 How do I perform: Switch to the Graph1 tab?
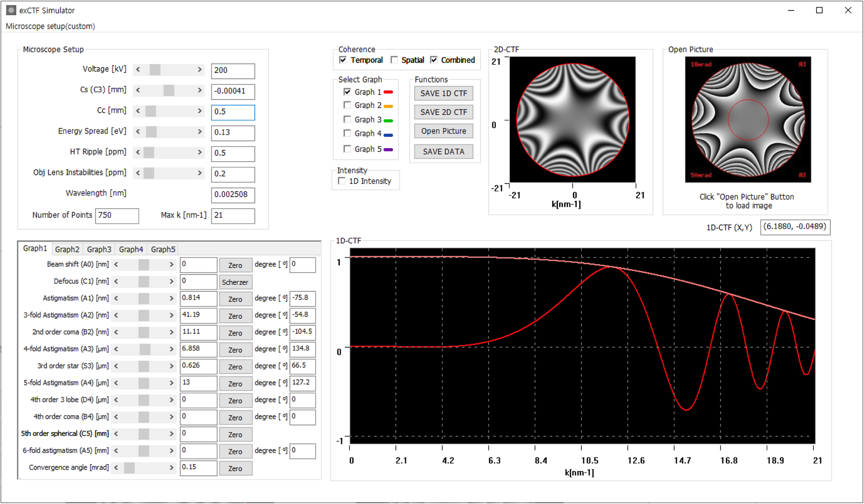click(x=35, y=248)
